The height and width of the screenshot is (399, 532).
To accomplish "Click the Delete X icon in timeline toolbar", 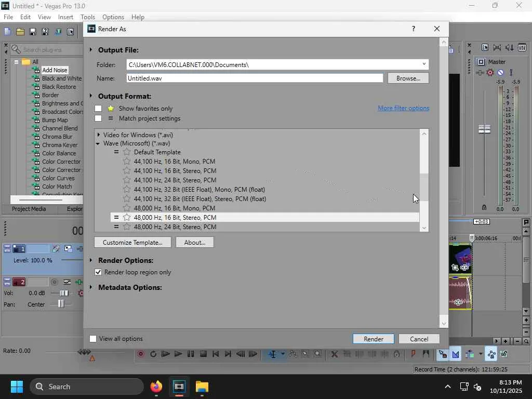I will point(335,354).
